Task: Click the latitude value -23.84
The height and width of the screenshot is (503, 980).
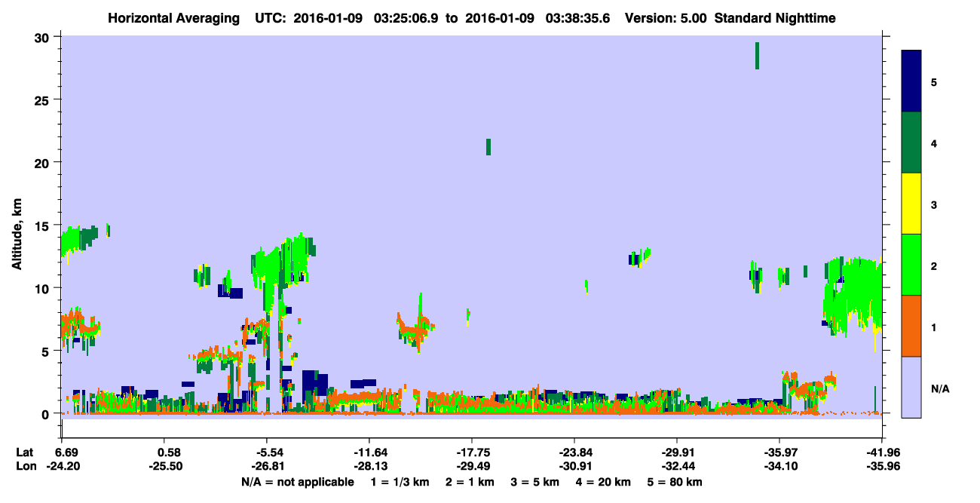Action: click(574, 452)
